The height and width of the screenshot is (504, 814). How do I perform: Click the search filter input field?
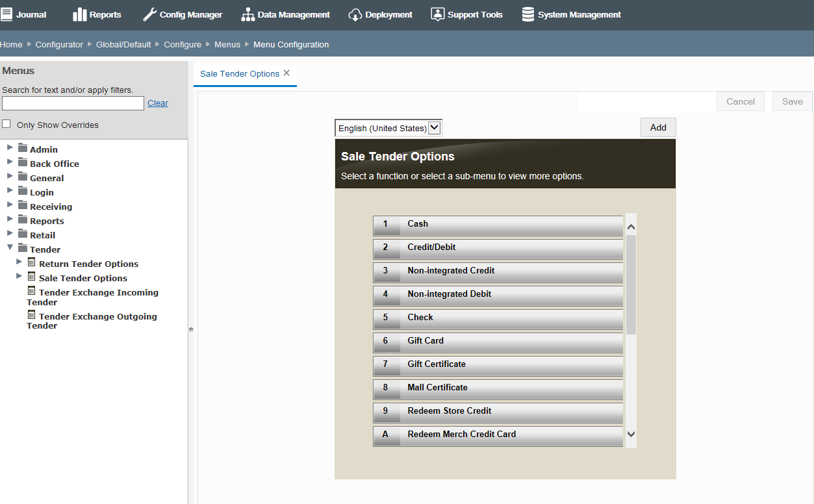tap(72, 103)
